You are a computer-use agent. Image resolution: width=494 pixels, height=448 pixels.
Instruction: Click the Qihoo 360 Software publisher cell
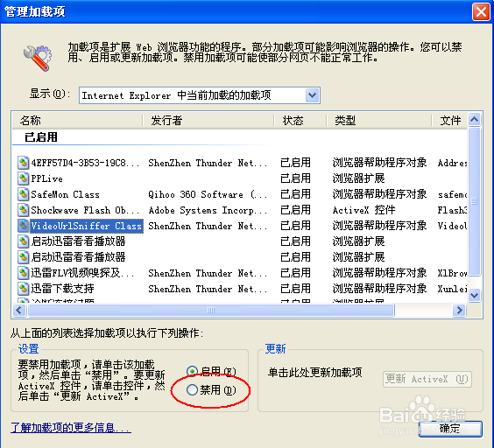(x=208, y=194)
